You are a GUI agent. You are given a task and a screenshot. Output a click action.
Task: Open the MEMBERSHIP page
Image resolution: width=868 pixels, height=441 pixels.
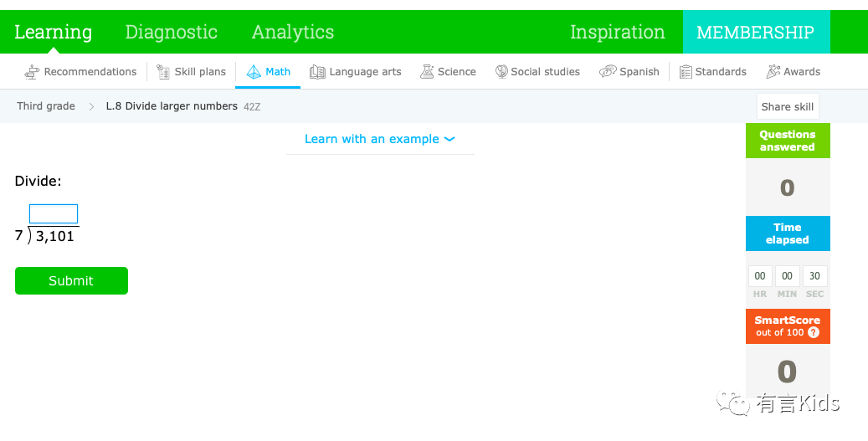click(x=756, y=32)
